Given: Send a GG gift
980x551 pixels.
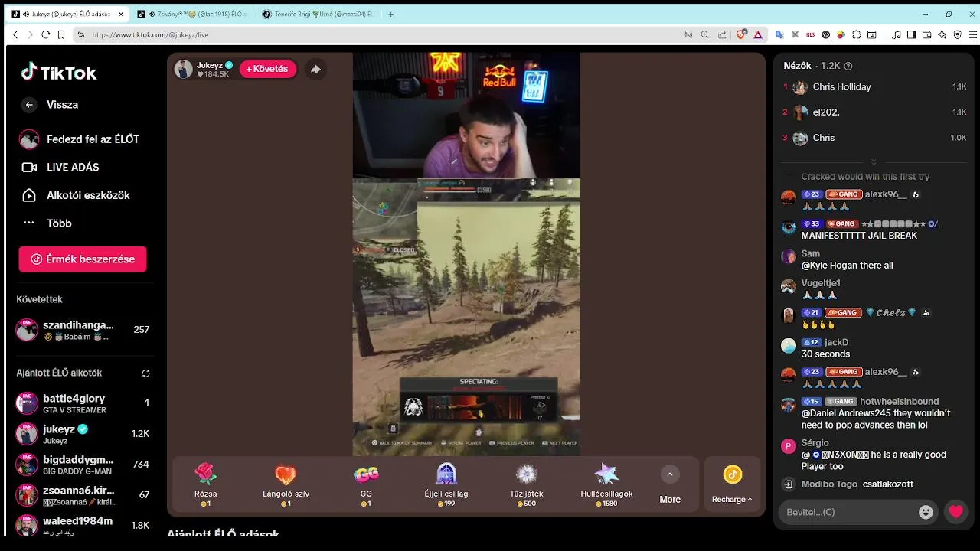Looking at the screenshot, I should point(366,484).
